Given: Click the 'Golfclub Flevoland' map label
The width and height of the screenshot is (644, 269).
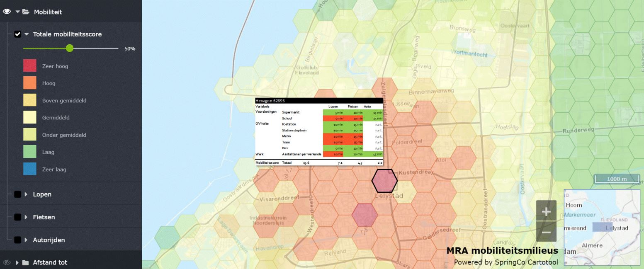Looking at the screenshot, I should [x=307, y=70].
